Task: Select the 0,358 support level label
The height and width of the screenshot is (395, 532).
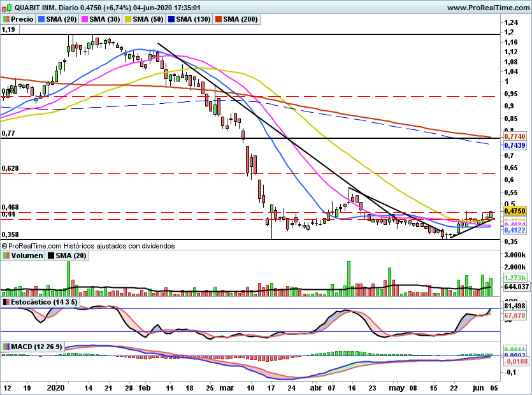Action: (x=10, y=234)
